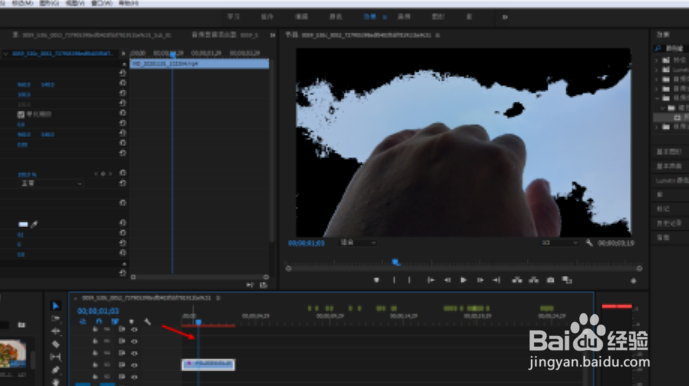Expand the Presets folder in Effects

click(657, 60)
